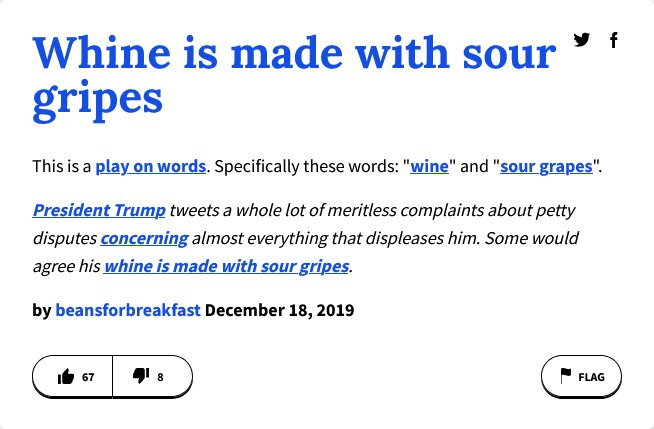Click italic 'whine is made with sour gripes' link
The image size is (654, 429).
226,266
